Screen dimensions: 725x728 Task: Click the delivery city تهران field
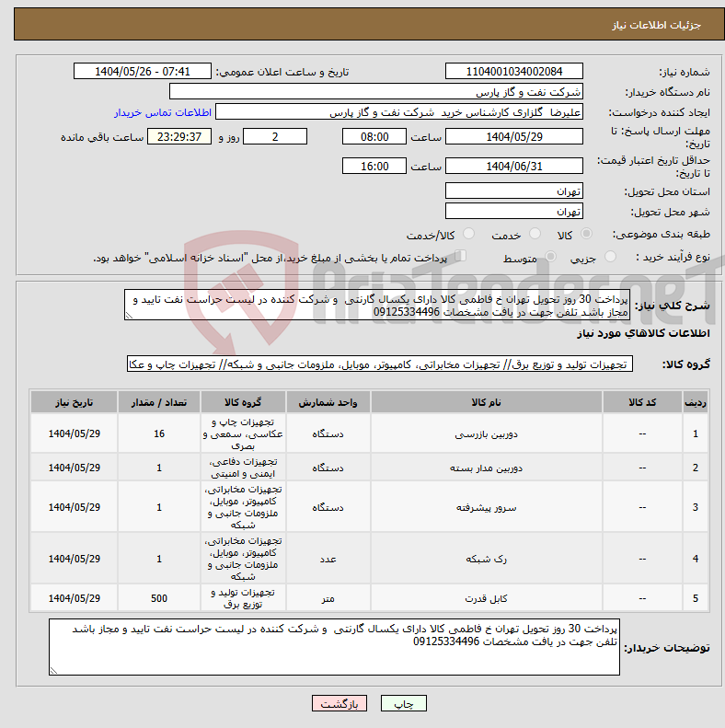(x=513, y=212)
